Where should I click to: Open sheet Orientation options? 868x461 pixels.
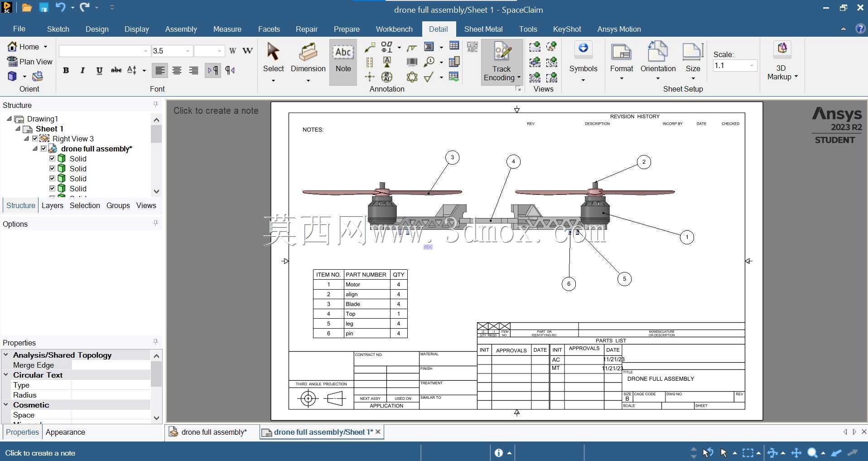[x=658, y=62]
